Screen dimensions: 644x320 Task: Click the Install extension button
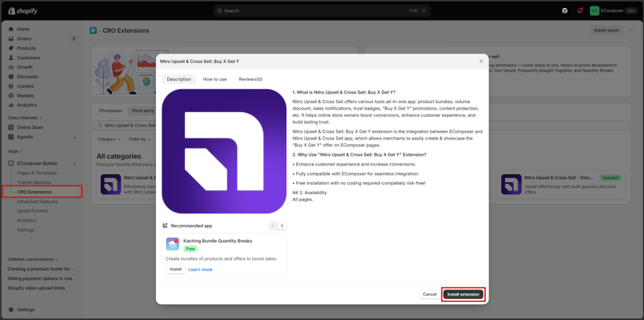pos(464,294)
